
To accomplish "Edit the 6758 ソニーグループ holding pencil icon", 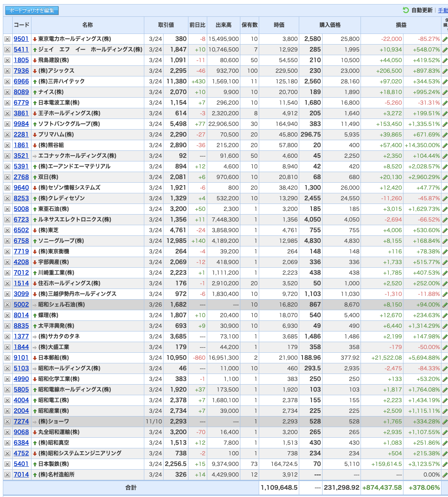I will (x=445, y=241).
